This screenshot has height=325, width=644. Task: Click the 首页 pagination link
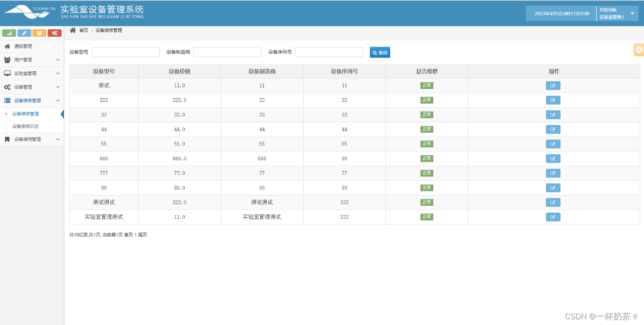(129, 235)
